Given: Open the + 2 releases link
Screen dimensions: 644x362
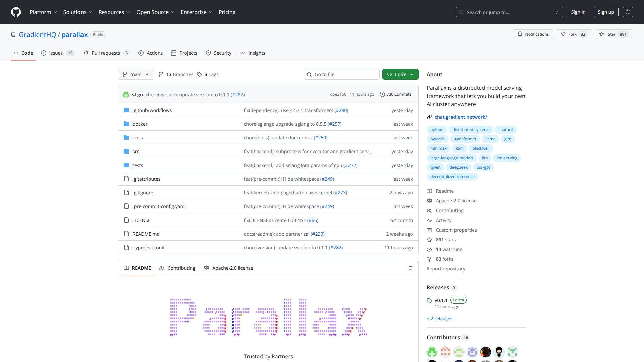Looking at the screenshot, I should [439, 318].
